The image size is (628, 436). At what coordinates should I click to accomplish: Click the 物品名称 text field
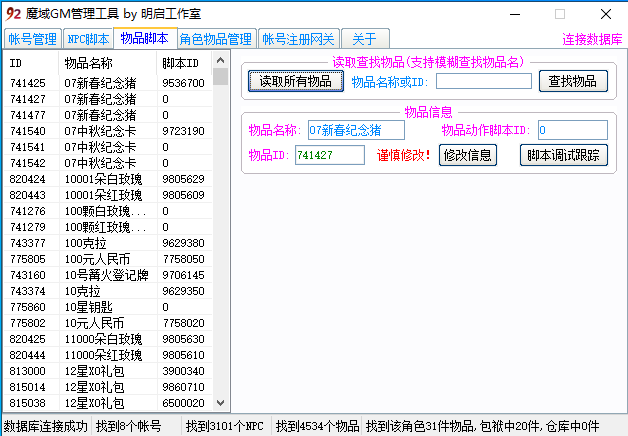[356, 130]
